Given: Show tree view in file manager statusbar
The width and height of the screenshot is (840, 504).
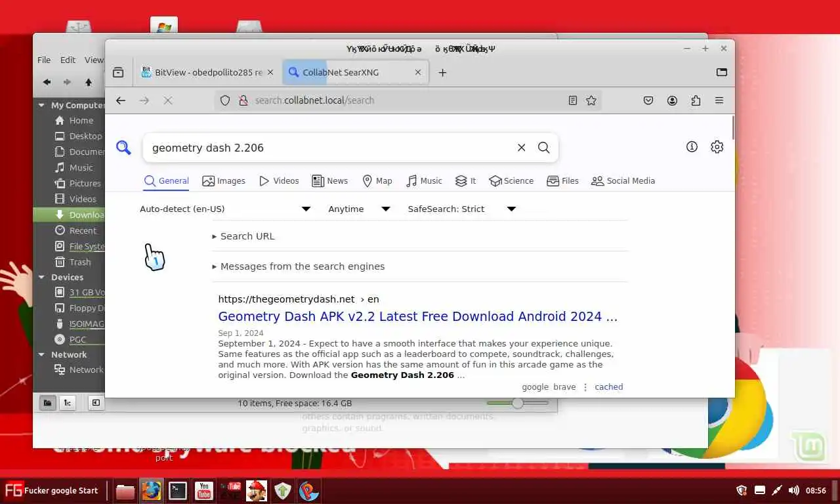Looking at the screenshot, I should (67, 403).
